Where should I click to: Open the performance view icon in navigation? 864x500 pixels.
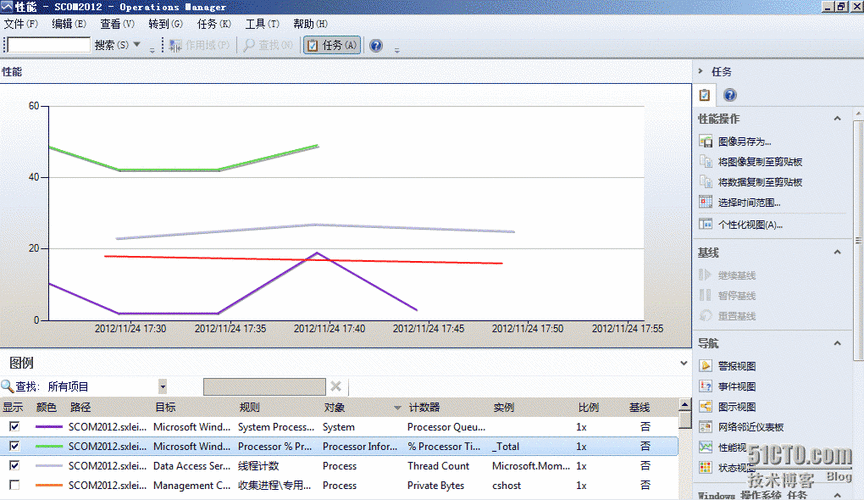706,447
